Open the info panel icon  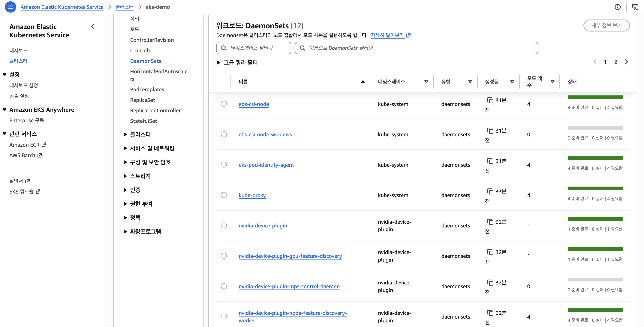[618, 7]
